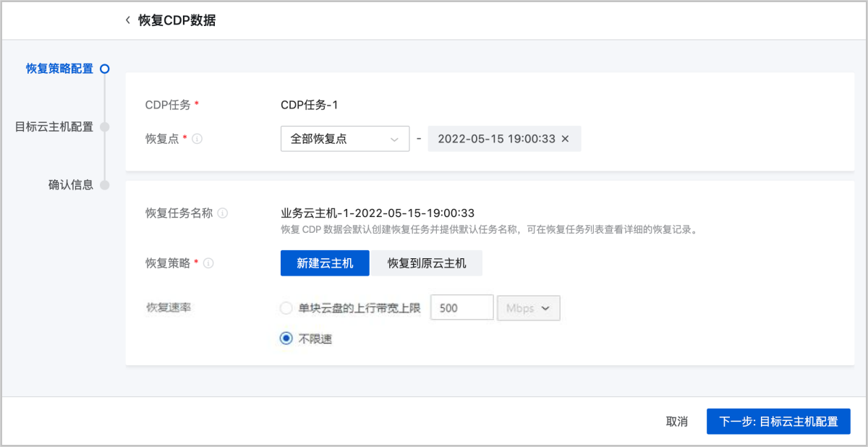Click the bandwidth limit field showing 500
This screenshot has height=447, width=868.
tap(461, 308)
